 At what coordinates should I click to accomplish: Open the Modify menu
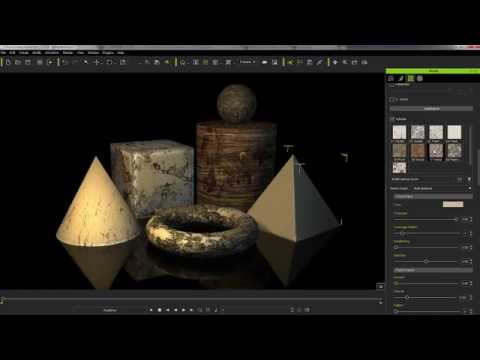(x=37, y=53)
